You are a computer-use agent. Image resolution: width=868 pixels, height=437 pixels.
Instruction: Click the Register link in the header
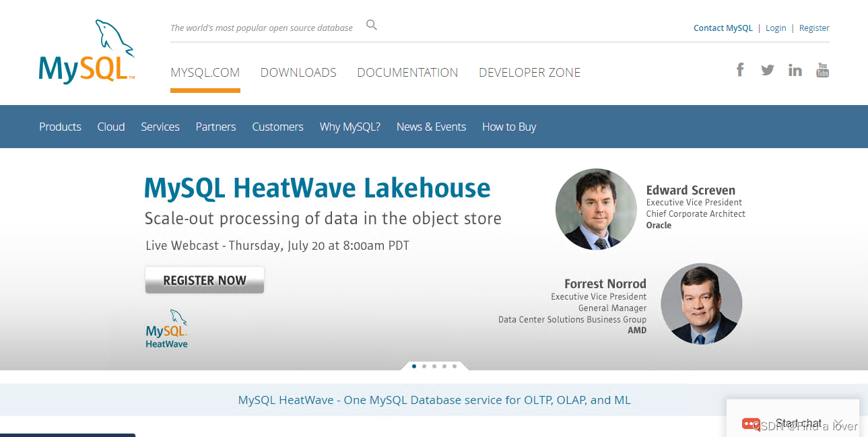pos(814,28)
